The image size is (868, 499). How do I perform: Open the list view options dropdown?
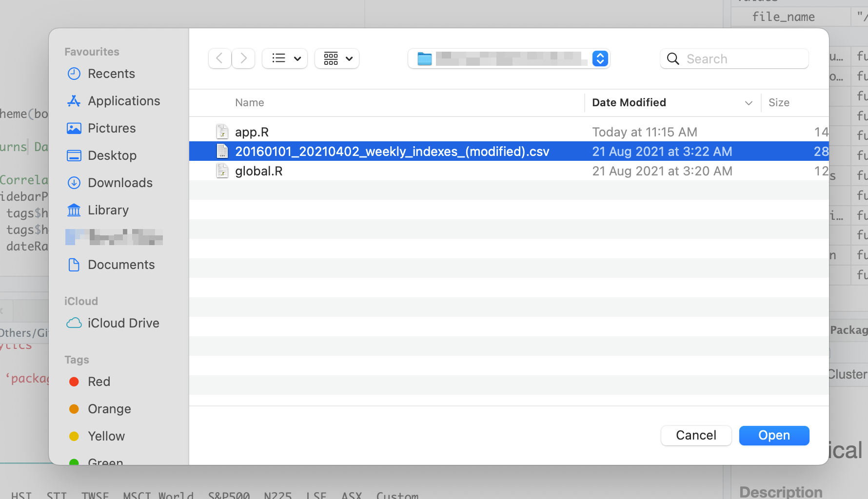(285, 58)
